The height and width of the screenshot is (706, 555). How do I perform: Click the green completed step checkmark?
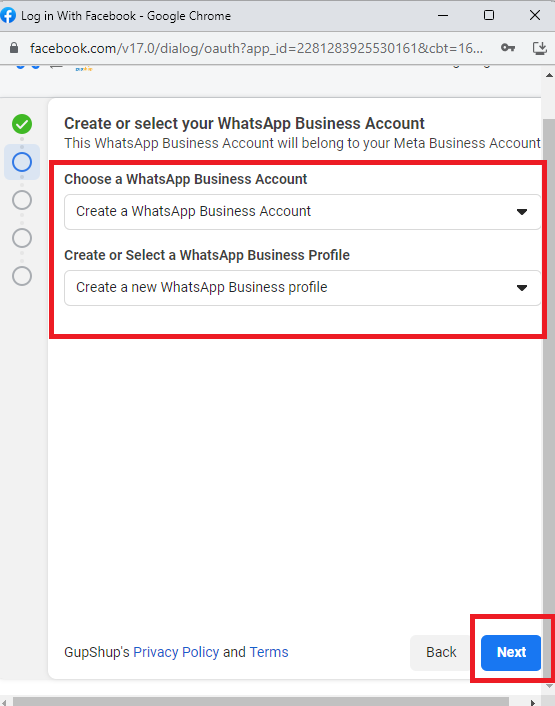click(x=22, y=124)
